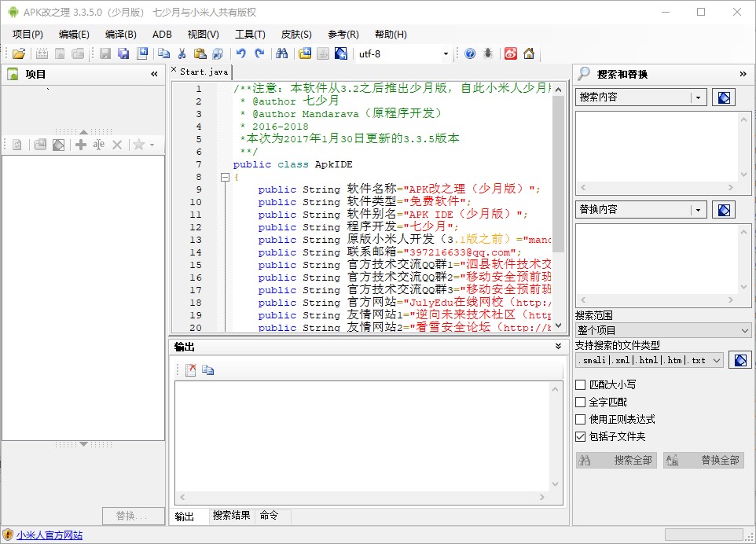Open the 小米人官方网站 link
This screenshot has width=756, height=544.
tap(50, 535)
